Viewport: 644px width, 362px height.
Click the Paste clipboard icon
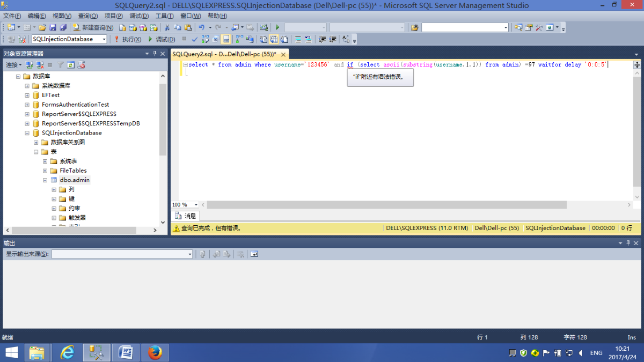188,27
